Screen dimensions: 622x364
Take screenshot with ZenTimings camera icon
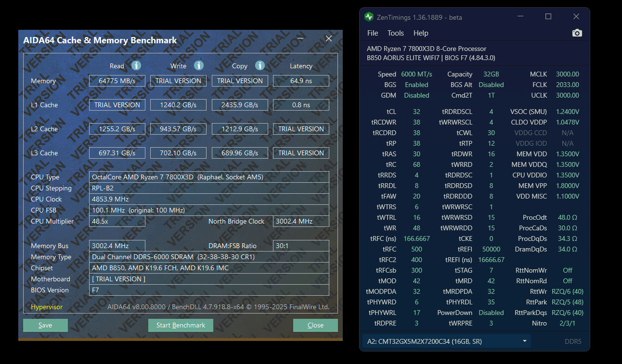click(577, 33)
